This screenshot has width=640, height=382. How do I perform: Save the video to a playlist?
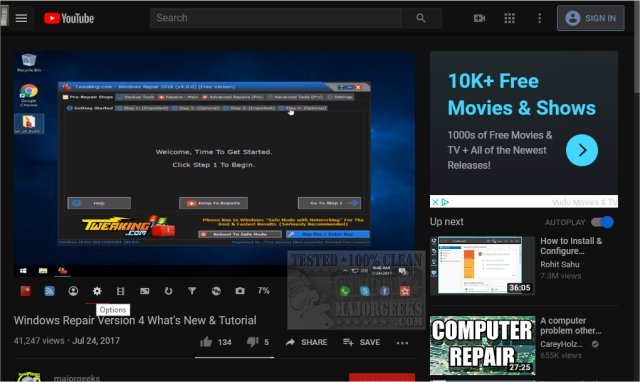tap(362, 342)
